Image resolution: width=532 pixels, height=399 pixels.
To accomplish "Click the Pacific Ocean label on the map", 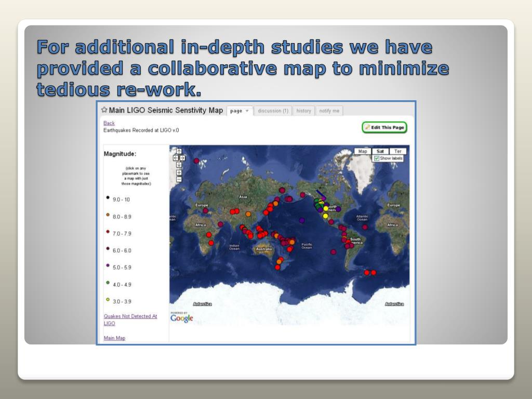I will (307, 246).
